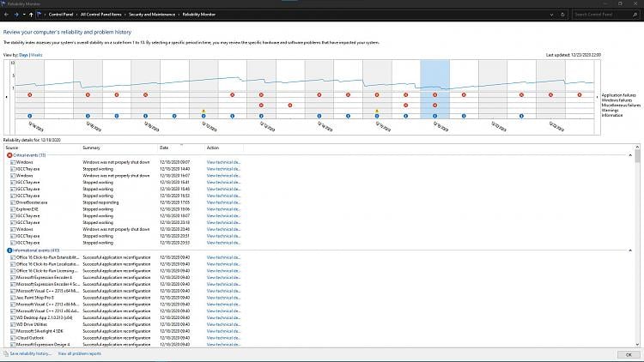644x362 pixels.
Task: Click the Critical events red error icon
Action: 9,155
